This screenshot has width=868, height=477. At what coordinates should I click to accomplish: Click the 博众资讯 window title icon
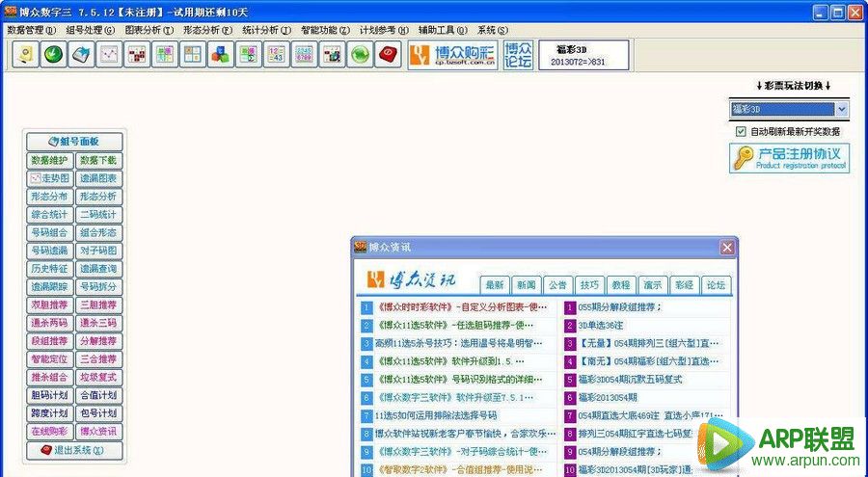[361, 247]
